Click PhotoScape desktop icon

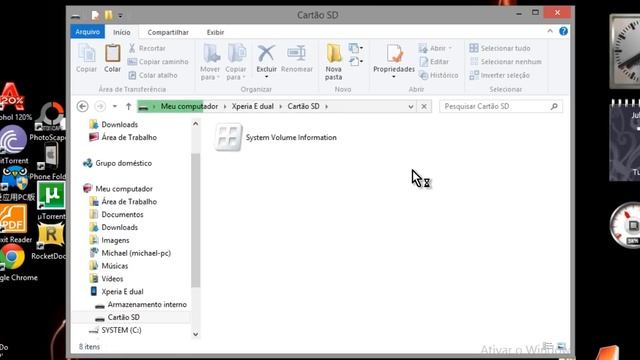click(51, 122)
